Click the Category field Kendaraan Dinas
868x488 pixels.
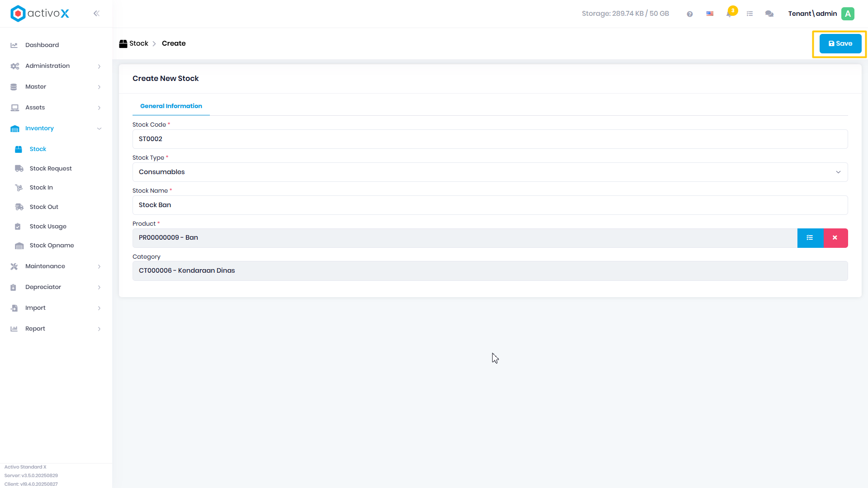pos(490,271)
